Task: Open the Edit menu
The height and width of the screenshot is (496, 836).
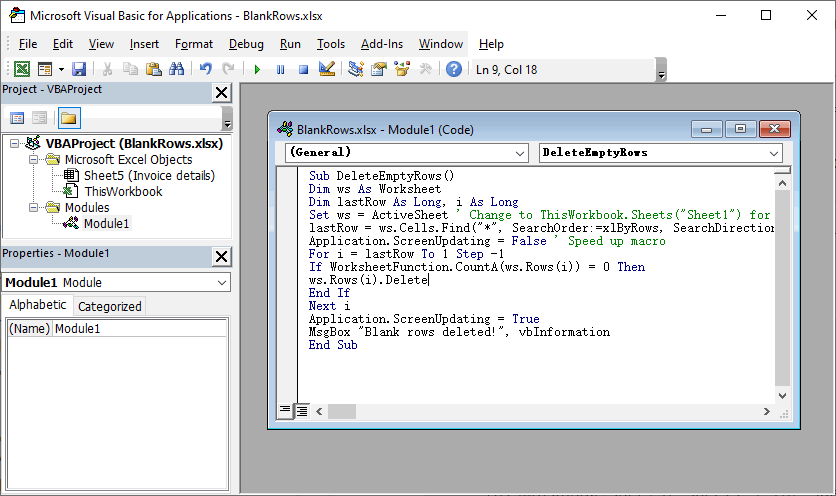Action: pos(63,44)
